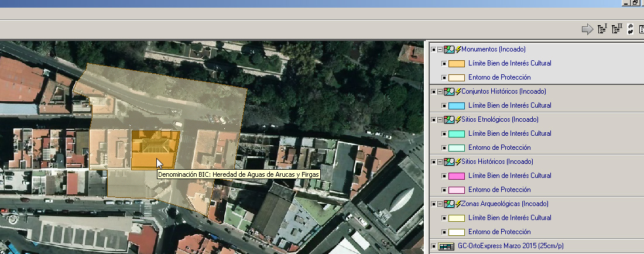
Task: Click Límite Bien label under Conjuntos Históricos
Action: point(510,105)
